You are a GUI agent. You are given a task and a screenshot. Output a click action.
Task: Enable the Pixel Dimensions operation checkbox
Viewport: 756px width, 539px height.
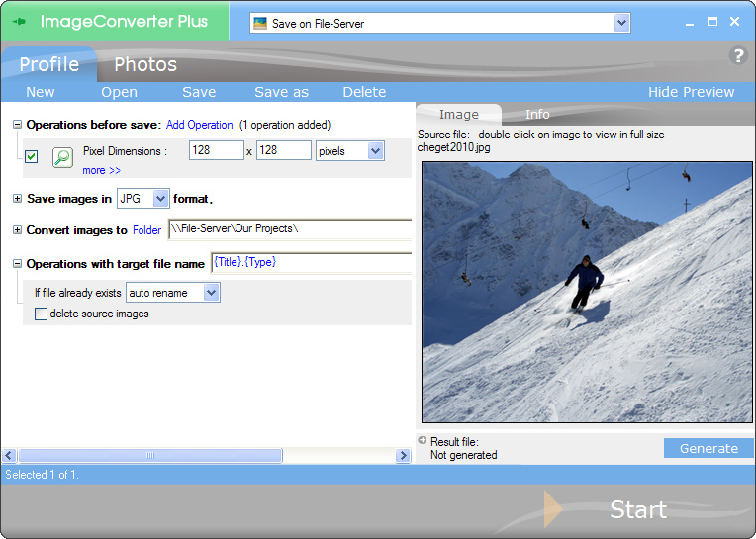point(32,156)
